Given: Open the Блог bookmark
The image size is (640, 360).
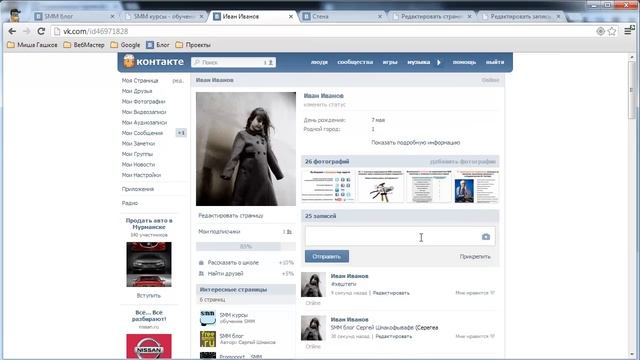Looking at the screenshot, I should (x=158, y=45).
